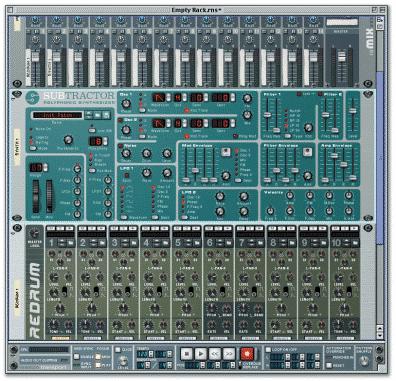Turn on the Subtractor Noise generator

(120, 146)
